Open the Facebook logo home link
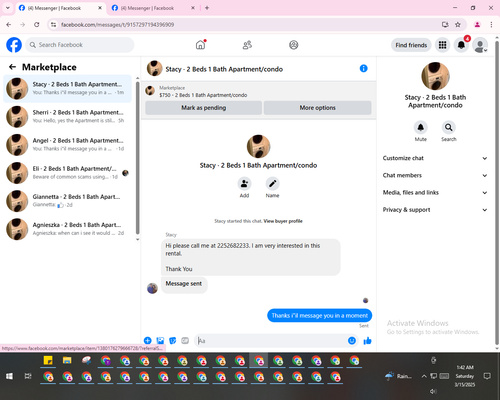Image resolution: width=500 pixels, height=400 pixels. coord(14,45)
